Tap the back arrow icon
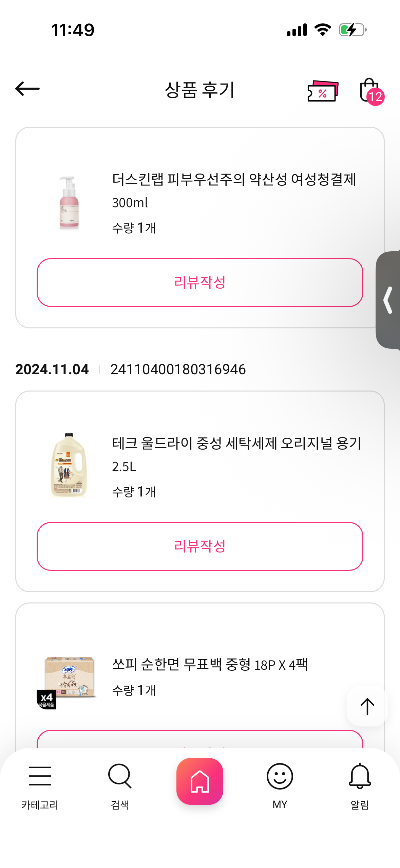Image resolution: width=400 pixels, height=868 pixels. click(x=27, y=89)
